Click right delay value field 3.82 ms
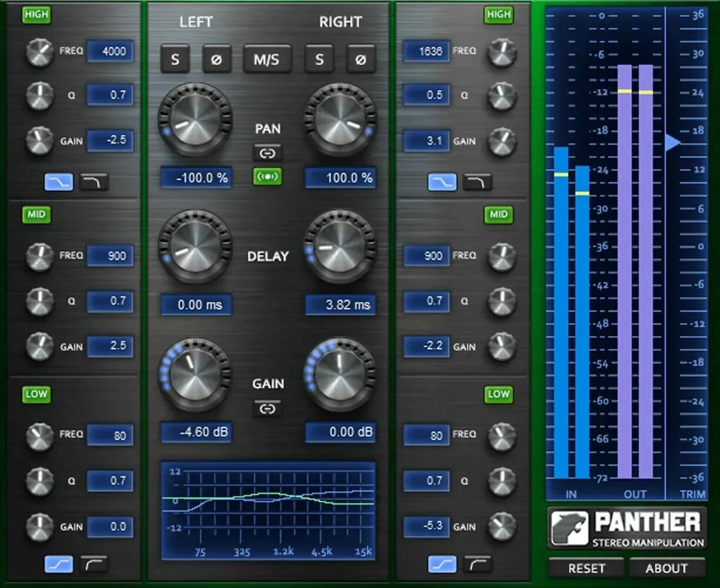 pyautogui.click(x=341, y=305)
